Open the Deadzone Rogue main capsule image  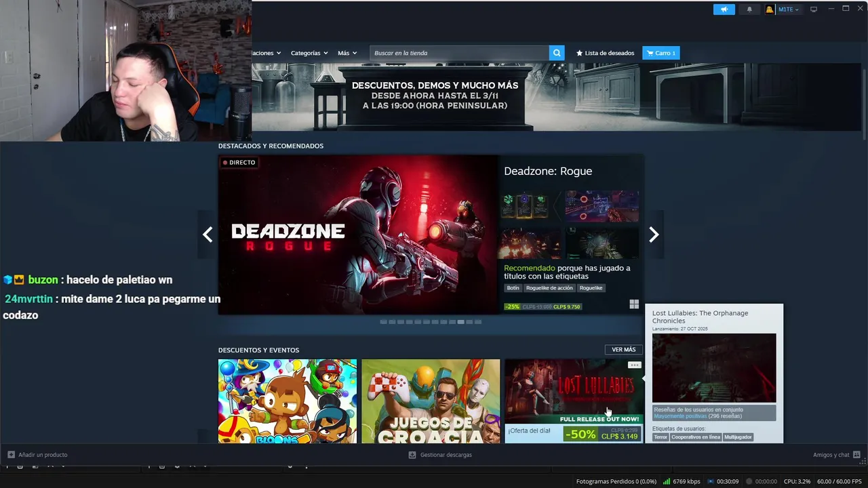(x=358, y=235)
